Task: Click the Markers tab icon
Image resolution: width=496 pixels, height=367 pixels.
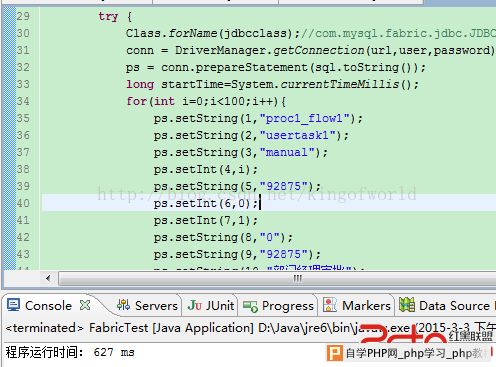Action: [330, 305]
